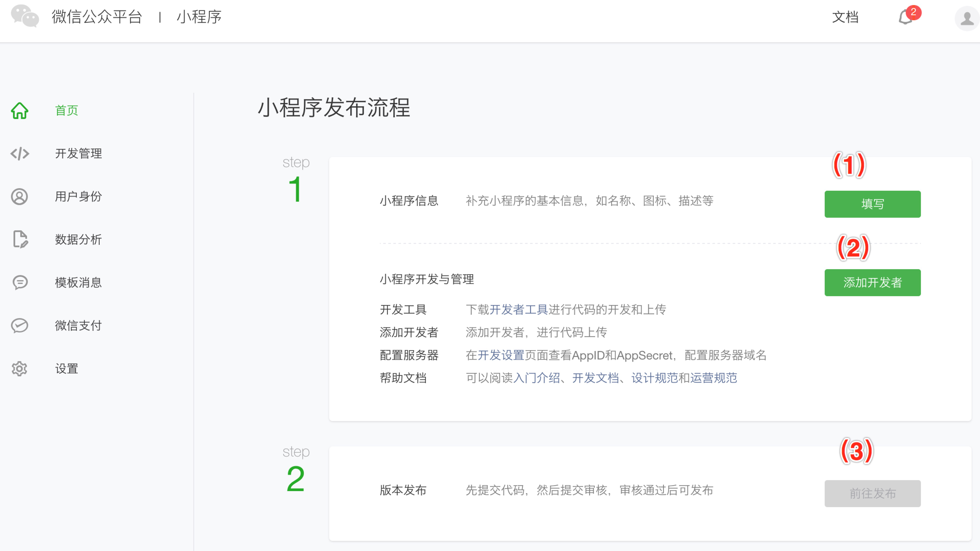Open the 入门介绍 help link
Viewport: 980px width, 551px height.
pyautogui.click(x=537, y=378)
